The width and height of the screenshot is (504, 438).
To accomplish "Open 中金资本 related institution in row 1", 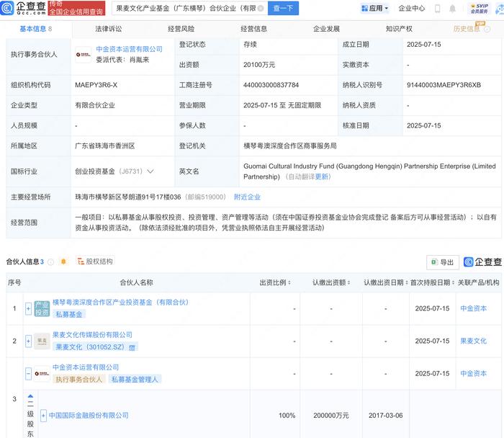I will point(473,308).
